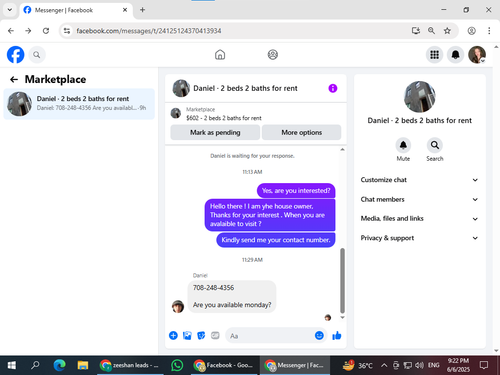Image resolution: width=500 pixels, height=375 pixels.
Task: Click chat scrollbar up arrow
Action: click(342, 149)
